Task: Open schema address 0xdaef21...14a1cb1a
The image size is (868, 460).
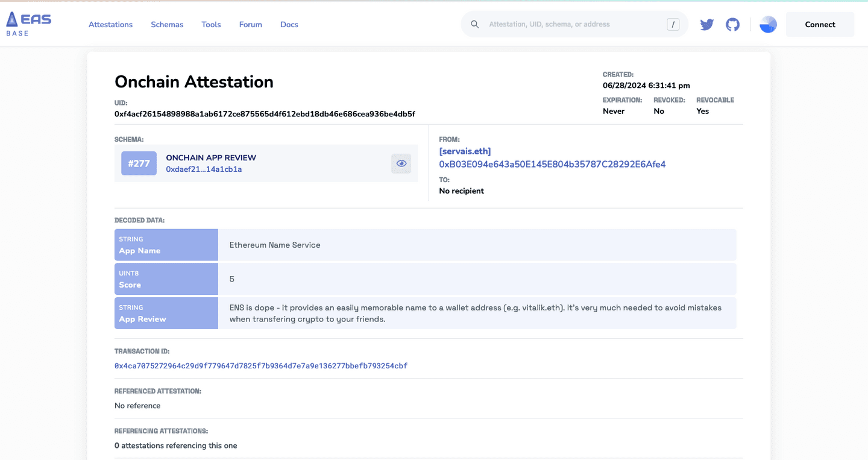Action: tap(204, 169)
